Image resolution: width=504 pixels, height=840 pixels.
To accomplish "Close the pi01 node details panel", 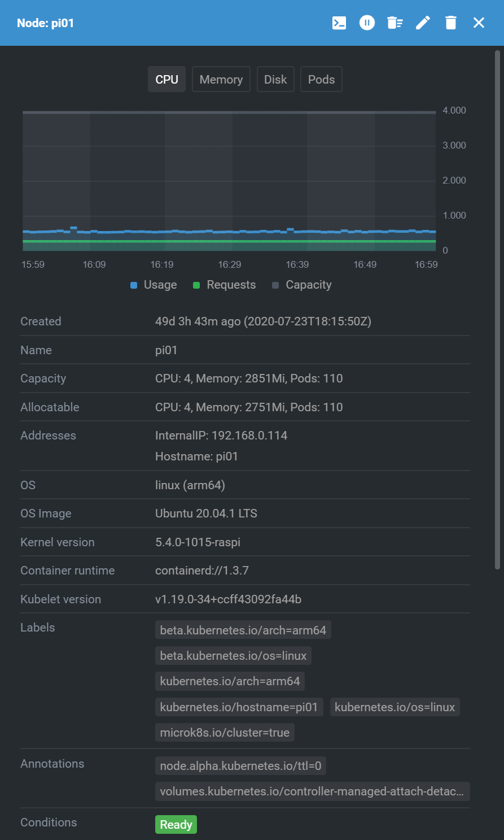I will (479, 23).
